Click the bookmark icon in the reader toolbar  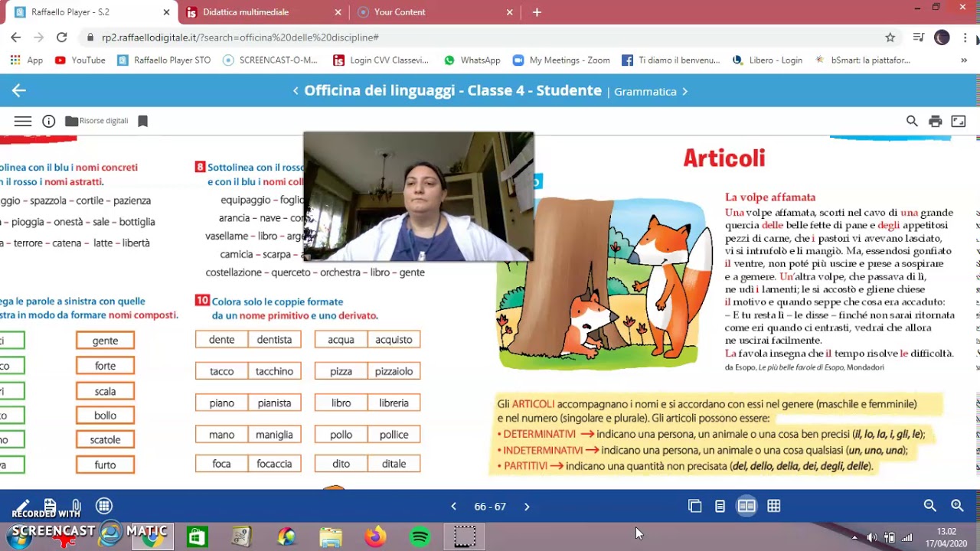(142, 121)
